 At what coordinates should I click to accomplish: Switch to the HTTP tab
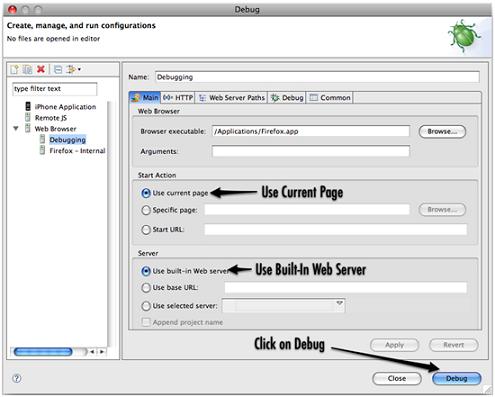[x=178, y=97]
